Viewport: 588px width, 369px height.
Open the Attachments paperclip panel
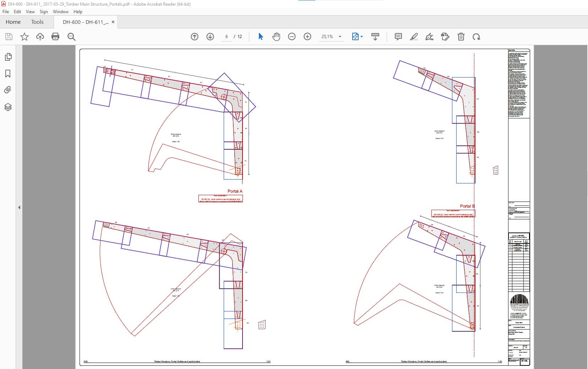[x=8, y=90]
